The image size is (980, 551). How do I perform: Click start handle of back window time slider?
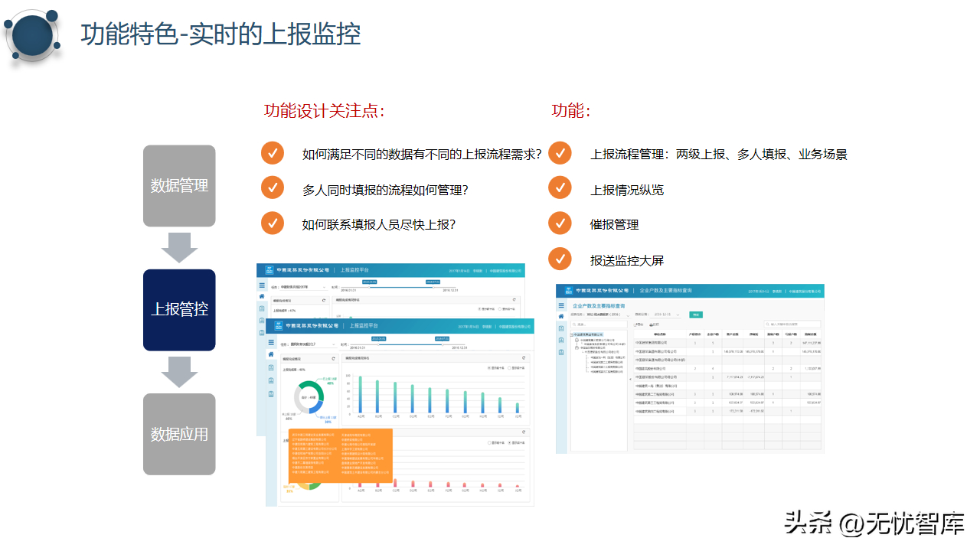[x=369, y=287]
